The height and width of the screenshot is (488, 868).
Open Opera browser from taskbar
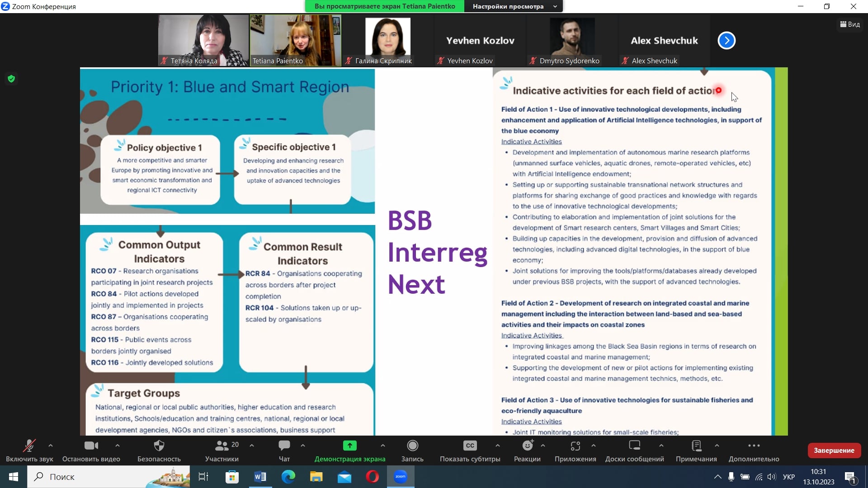pos(373,477)
